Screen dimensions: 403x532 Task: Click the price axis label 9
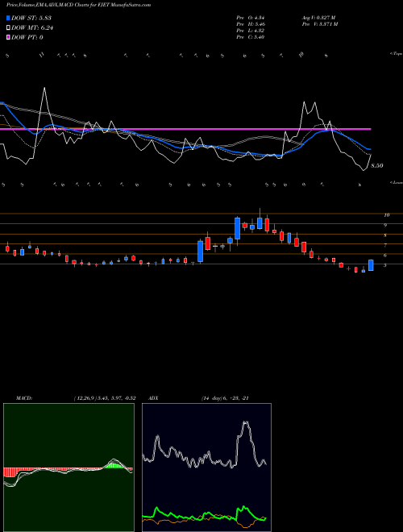(385, 225)
